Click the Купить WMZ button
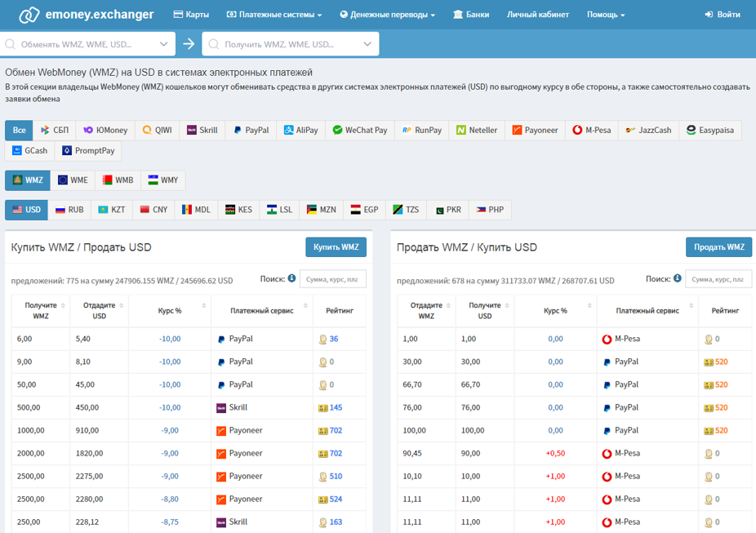756x533 pixels. click(x=336, y=247)
